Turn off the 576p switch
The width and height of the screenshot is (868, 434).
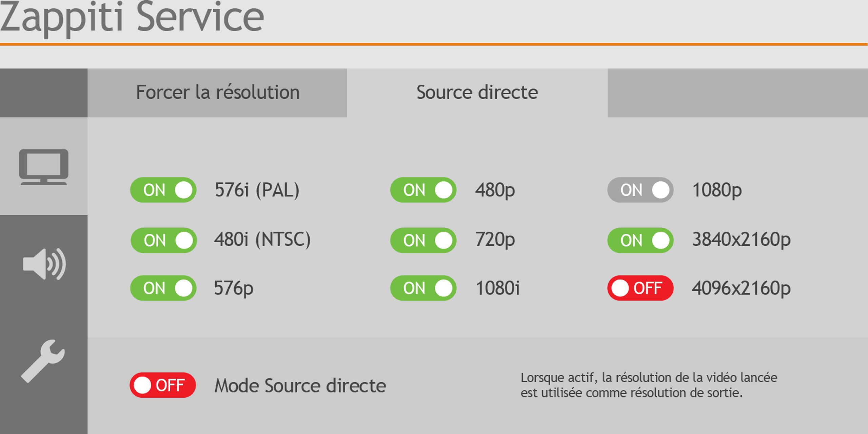point(163,288)
